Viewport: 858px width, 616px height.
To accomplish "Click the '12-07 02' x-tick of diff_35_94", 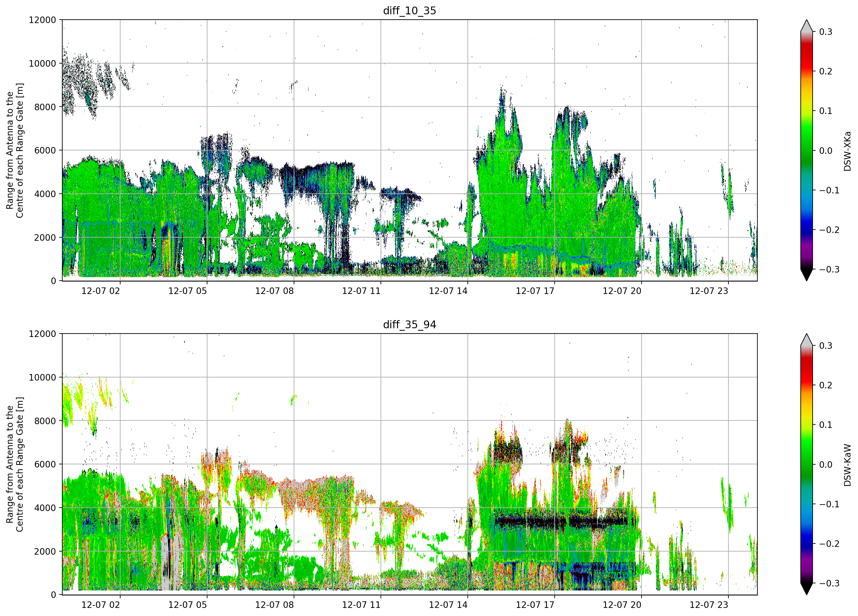I will [x=101, y=605].
